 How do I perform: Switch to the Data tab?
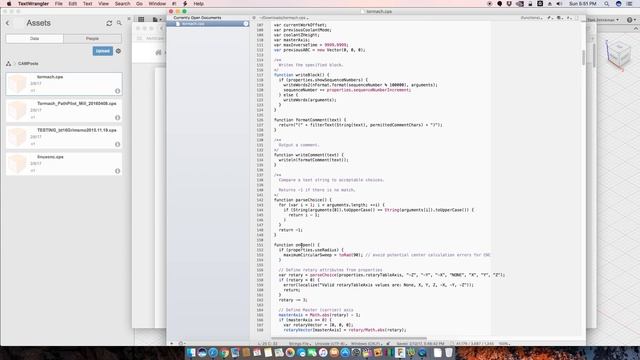pyautogui.click(x=35, y=38)
